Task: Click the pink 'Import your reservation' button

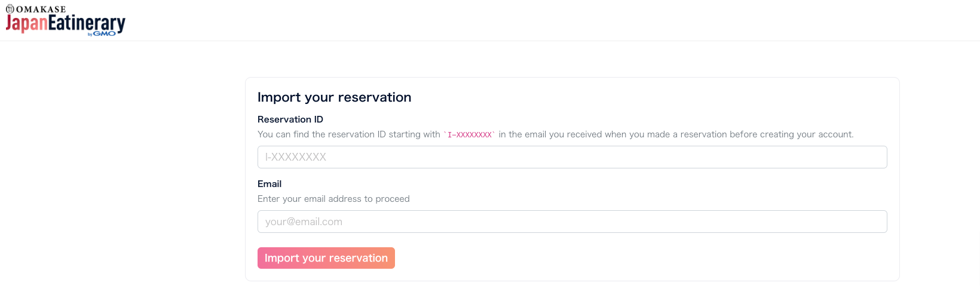Action: tap(326, 258)
